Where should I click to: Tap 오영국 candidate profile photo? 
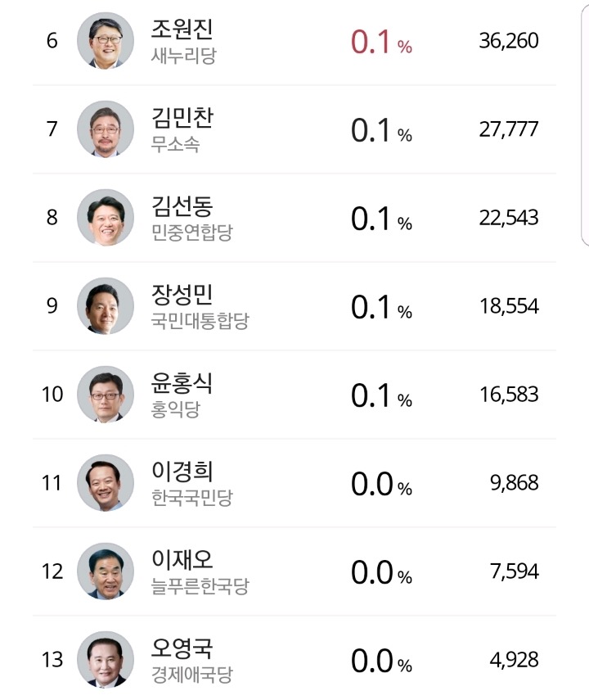tap(106, 659)
